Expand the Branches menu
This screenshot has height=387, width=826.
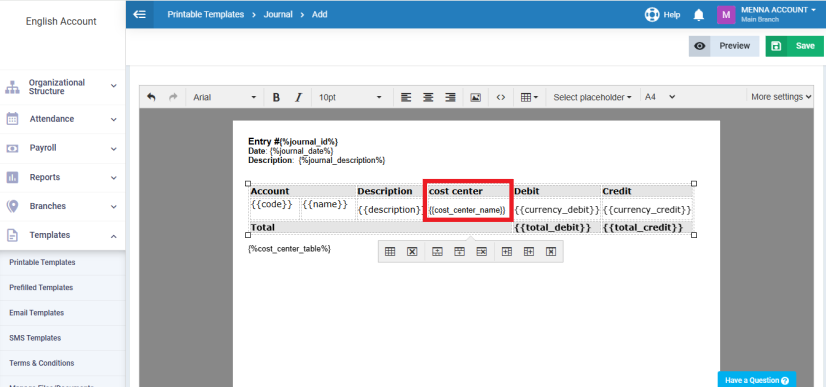62,206
